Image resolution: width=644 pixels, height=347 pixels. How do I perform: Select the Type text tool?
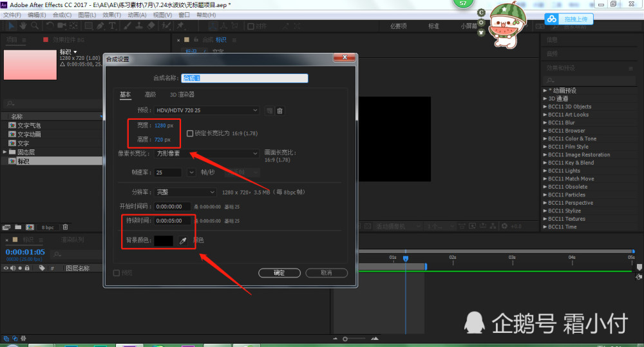click(x=111, y=26)
